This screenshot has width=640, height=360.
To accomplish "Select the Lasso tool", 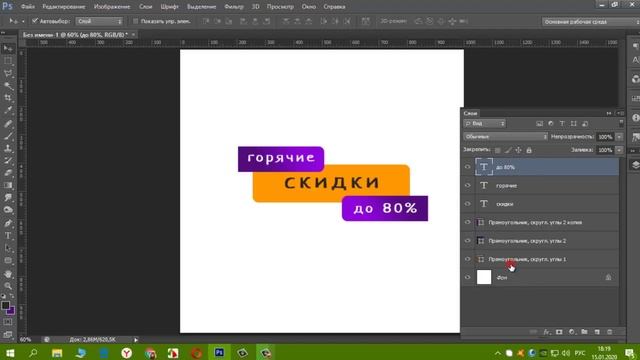I will tap(8, 73).
